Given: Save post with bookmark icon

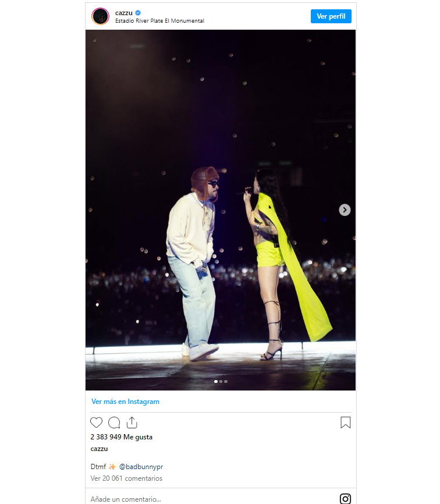Looking at the screenshot, I should coord(346,423).
